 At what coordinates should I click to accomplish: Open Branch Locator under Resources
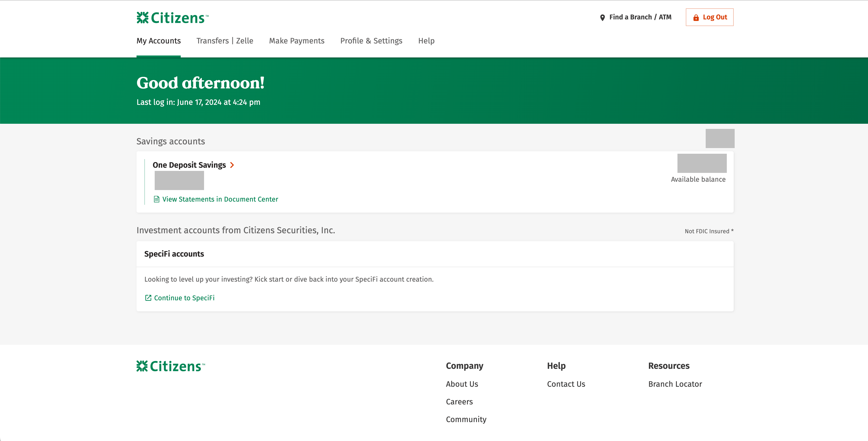pyautogui.click(x=675, y=384)
